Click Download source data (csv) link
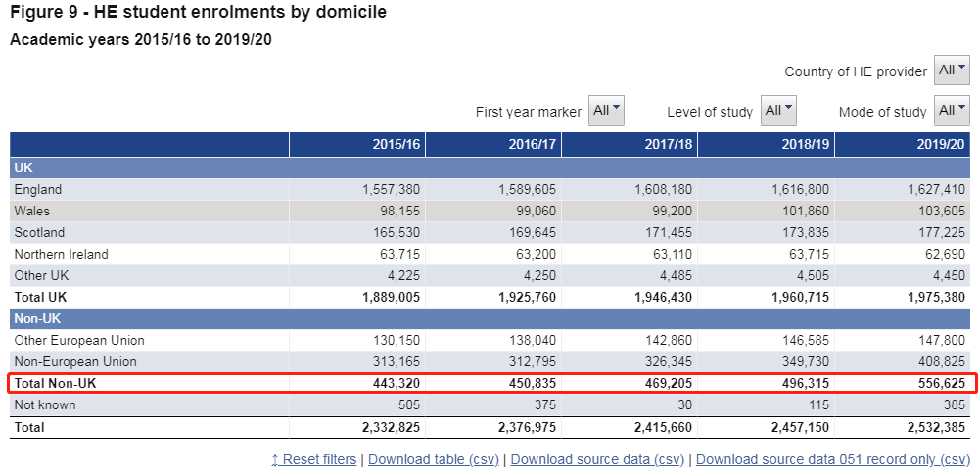Image resolution: width=980 pixels, height=475 pixels. click(x=597, y=459)
